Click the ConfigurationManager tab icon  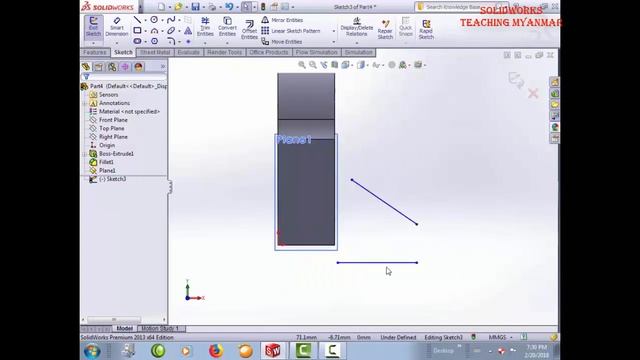click(112, 67)
